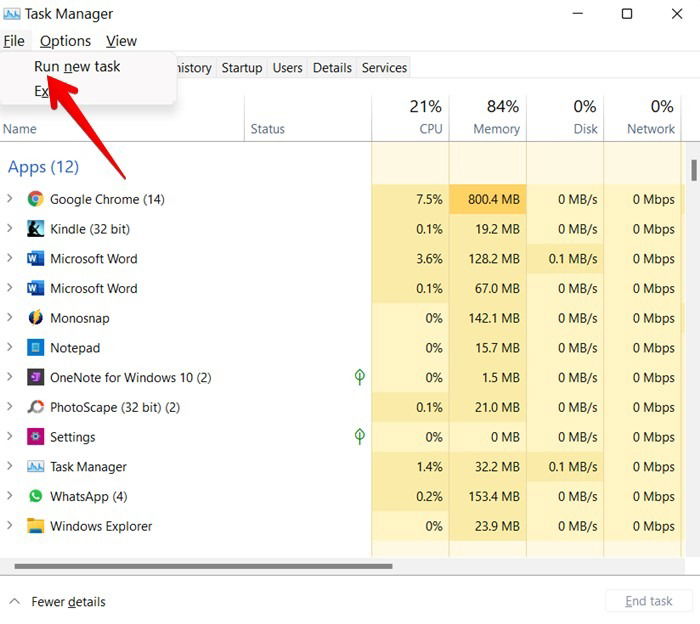
Task: Expand the Notepad process group
Action: (9, 347)
